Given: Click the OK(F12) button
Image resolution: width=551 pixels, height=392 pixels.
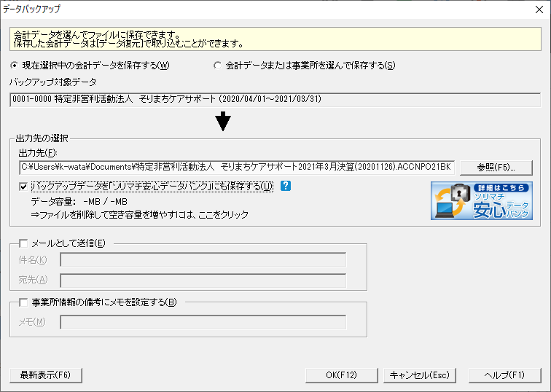Looking at the screenshot, I should tap(341, 375).
